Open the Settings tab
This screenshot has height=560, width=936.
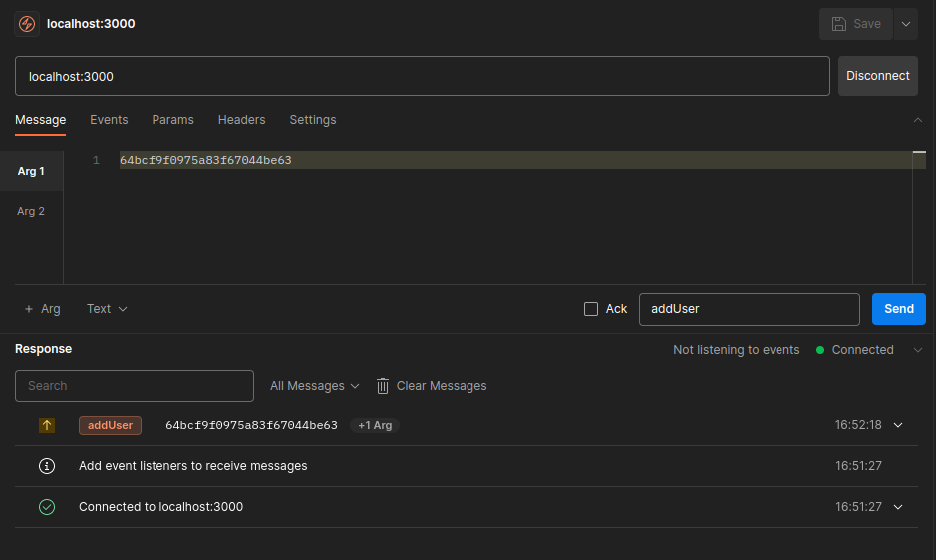point(313,120)
